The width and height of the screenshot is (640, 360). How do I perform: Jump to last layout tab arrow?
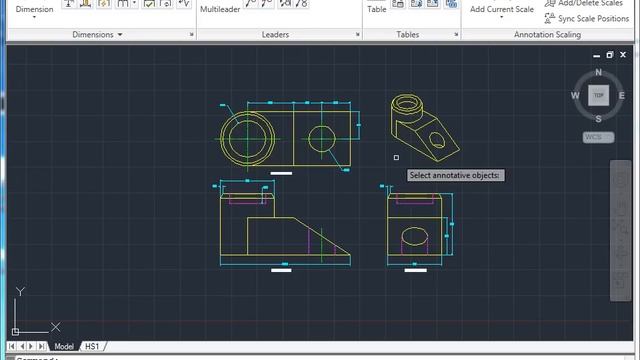[x=42, y=347]
